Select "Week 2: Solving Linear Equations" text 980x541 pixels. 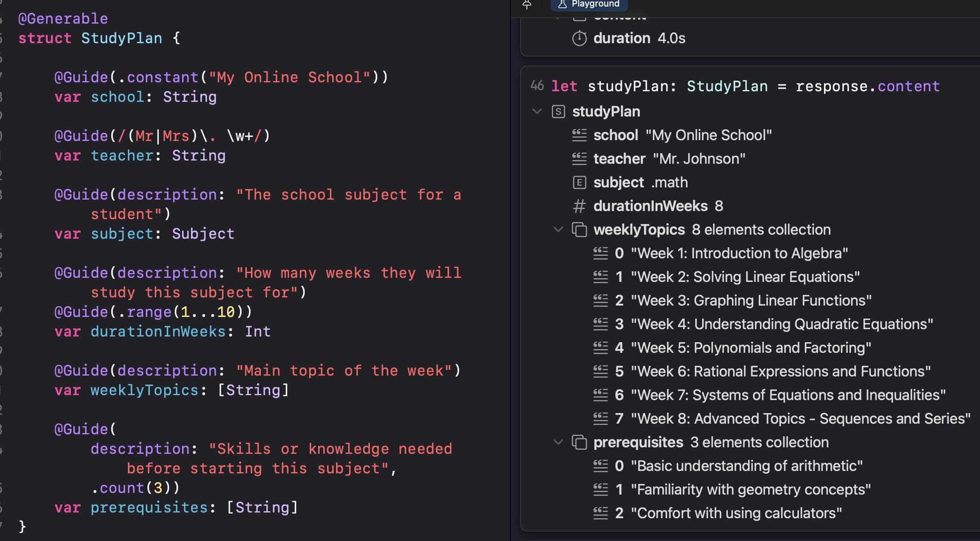(x=745, y=277)
